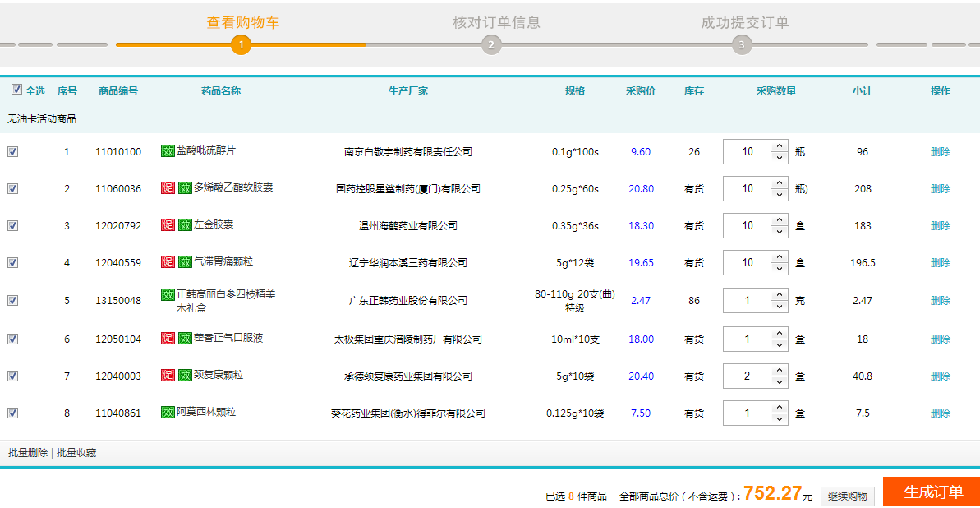The height and width of the screenshot is (508, 980).
Task: Select the 核对订单信息 step label
Action: 496,22
